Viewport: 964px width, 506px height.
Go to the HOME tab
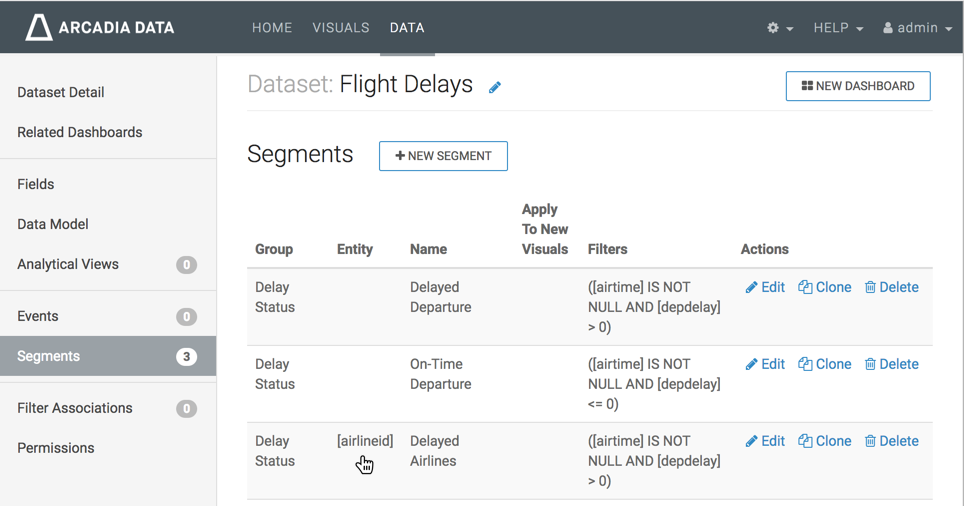[272, 28]
